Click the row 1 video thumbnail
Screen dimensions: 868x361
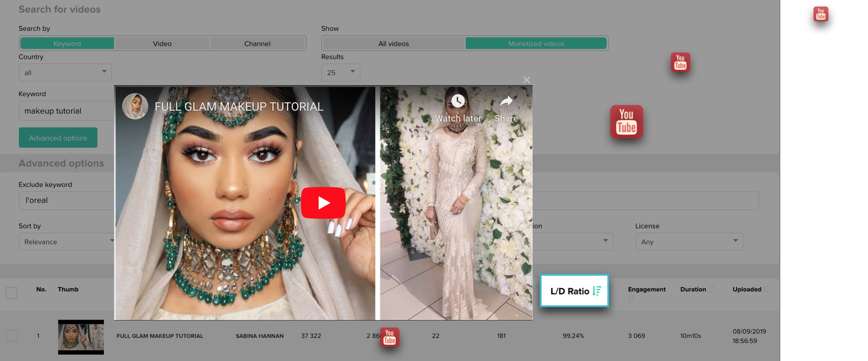tap(81, 337)
